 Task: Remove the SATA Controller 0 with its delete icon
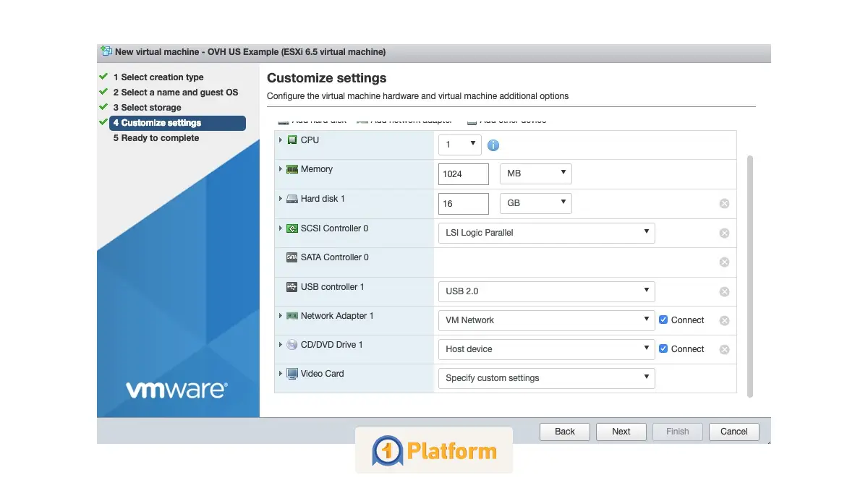(724, 262)
